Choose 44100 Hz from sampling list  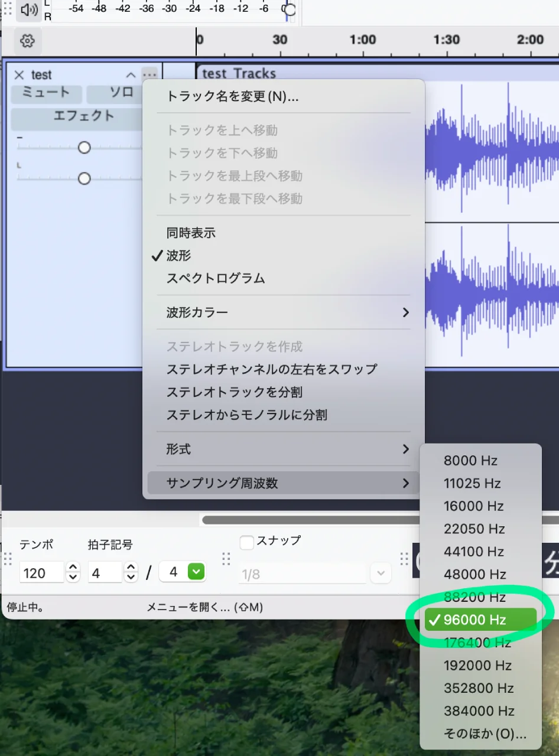click(x=473, y=552)
